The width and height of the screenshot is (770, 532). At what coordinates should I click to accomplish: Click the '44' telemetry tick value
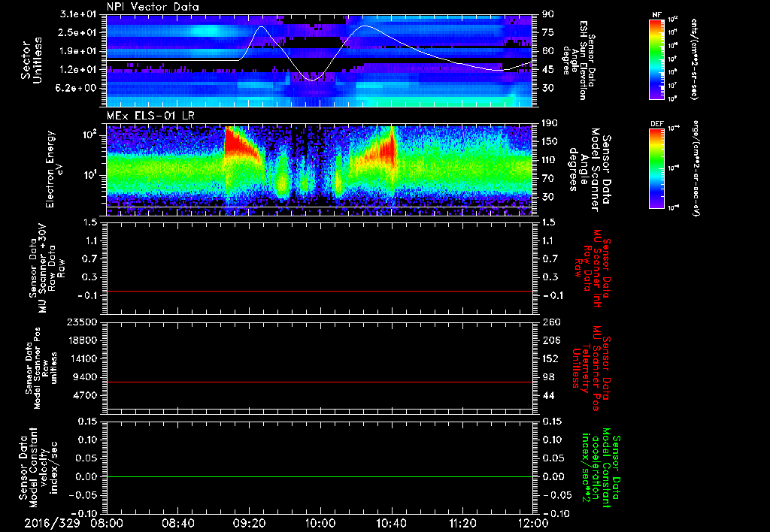click(547, 395)
